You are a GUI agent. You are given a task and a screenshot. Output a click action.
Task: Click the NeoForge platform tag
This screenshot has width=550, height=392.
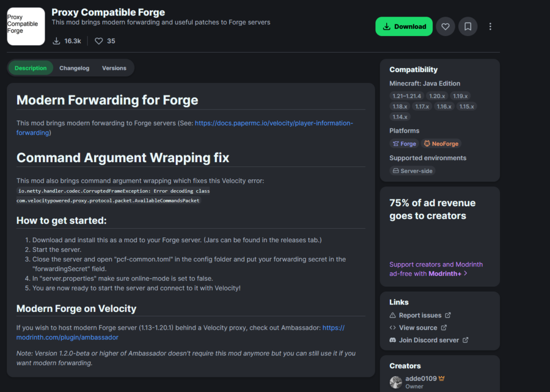(x=442, y=144)
